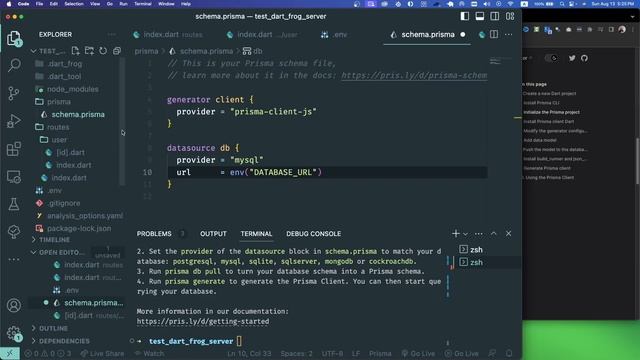This screenshot has height=360, width=640.
Task: Toggle bottom panel visibility
Action: click(x=480, y=16)
